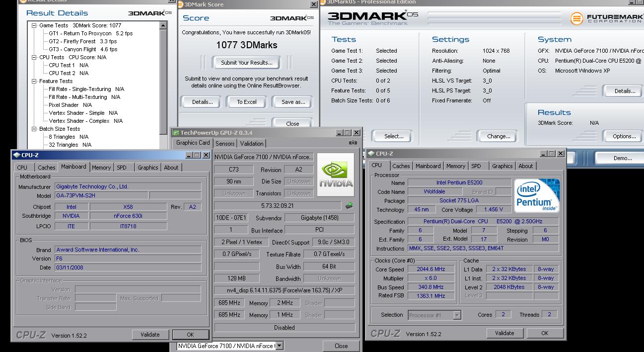
Task: Switch to Validation tab in GPU-Z
Action: (252, 143)
